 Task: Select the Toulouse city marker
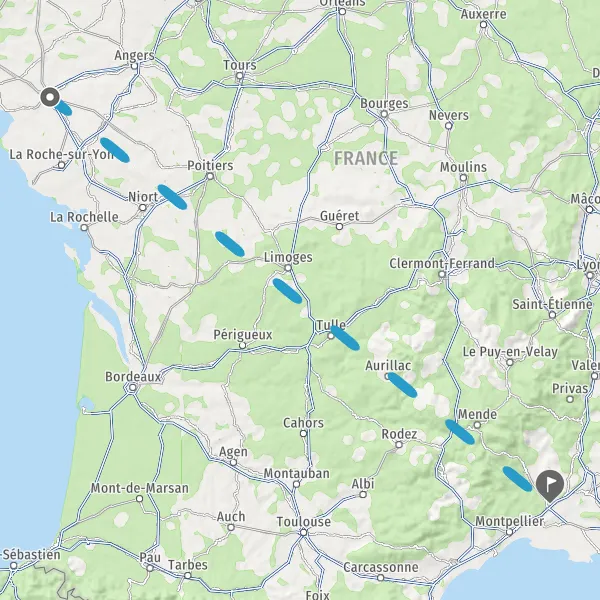coord(303,532)
